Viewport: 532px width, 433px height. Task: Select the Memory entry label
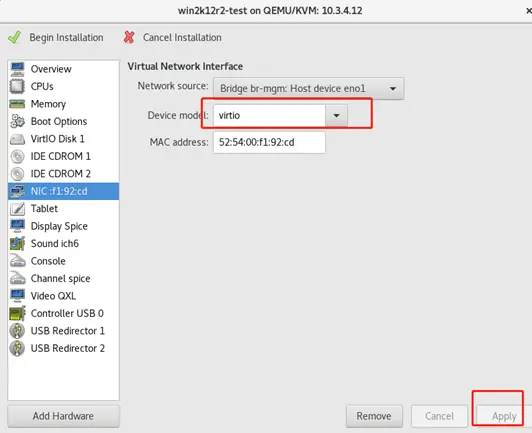(x=48, y=104)
